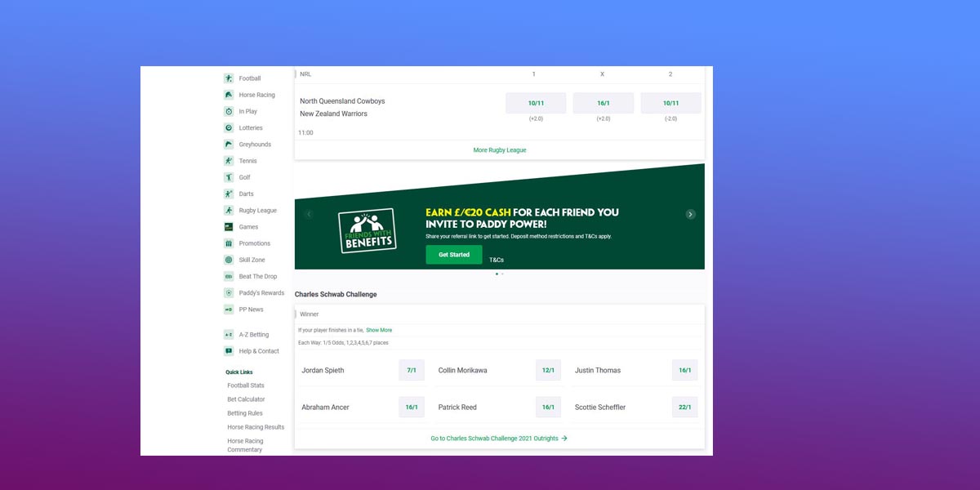
Task: Select Jordan Spieth 7/1 odds
Action: [x=412, y=370]
